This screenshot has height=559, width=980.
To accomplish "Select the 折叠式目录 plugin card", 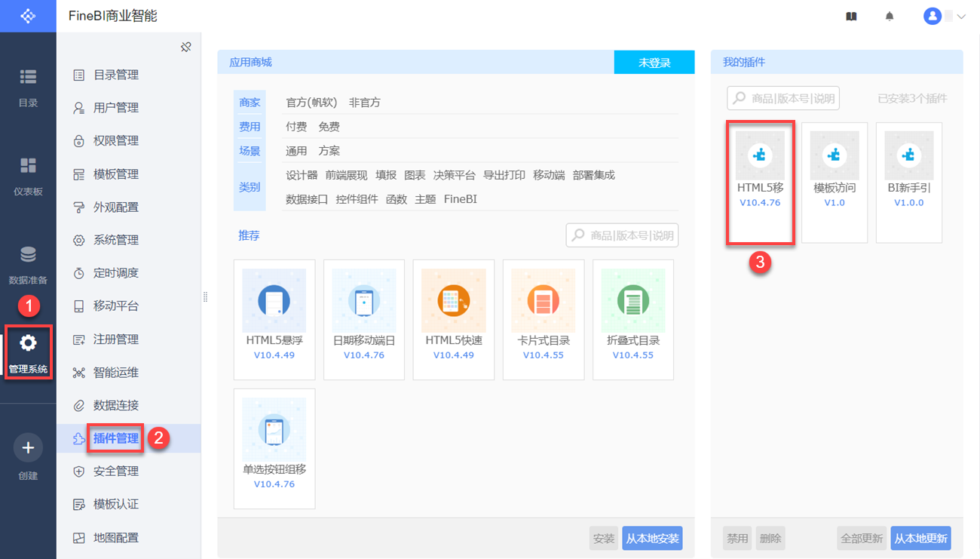I will [633, 320].
